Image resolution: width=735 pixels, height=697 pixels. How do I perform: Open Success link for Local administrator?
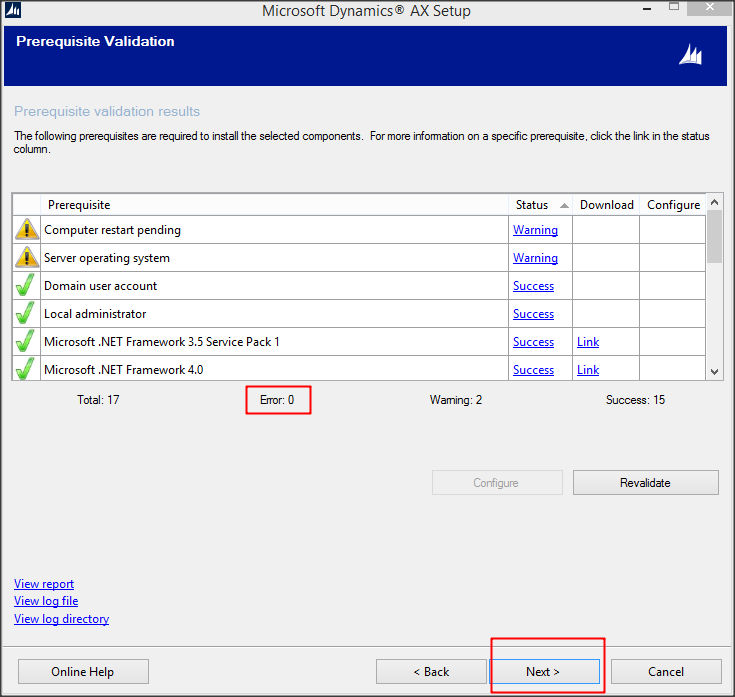533,314
